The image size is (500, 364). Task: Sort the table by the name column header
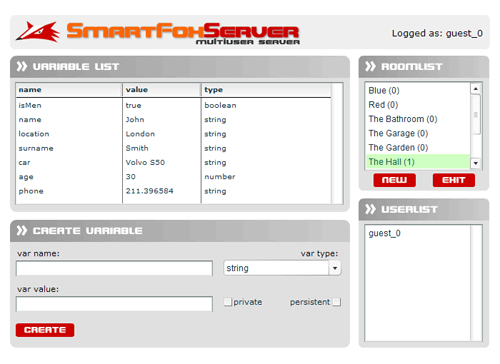pyautogui.click(x=69, y=90)
